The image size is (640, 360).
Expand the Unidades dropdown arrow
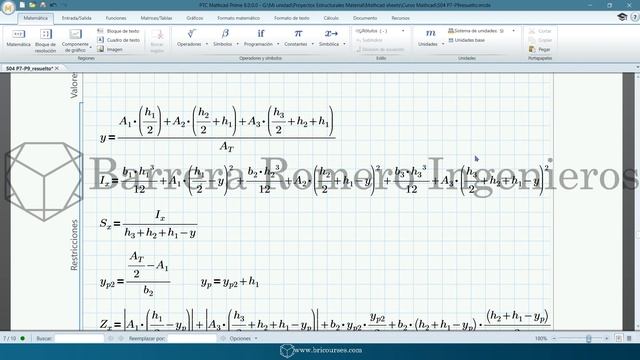point(443,44)
